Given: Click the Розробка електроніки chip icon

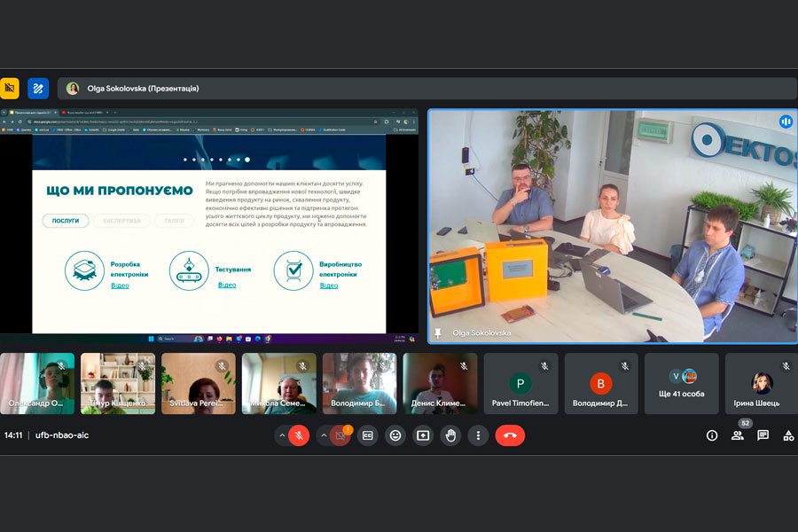Looking at the screenshot, I should [84, 270].
